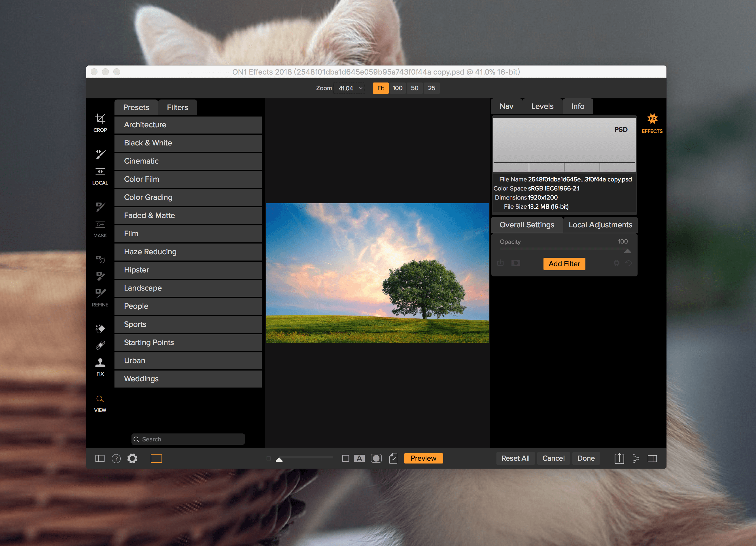Toggle the A overlay icon in bottom bar
756x546 pixels.
pos(359,459)
